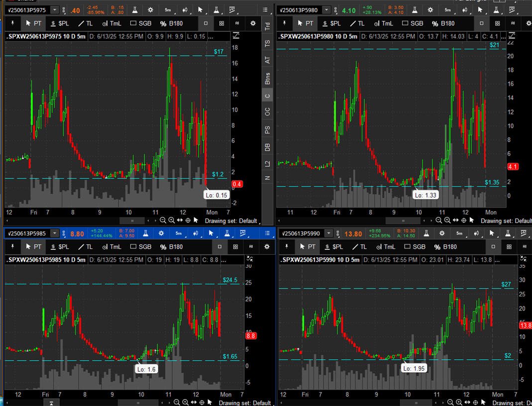Click Drawing set: Default under P5975 chart
Image resolution: width=532 pixels, height=406 pixels.
pos(231,221)
